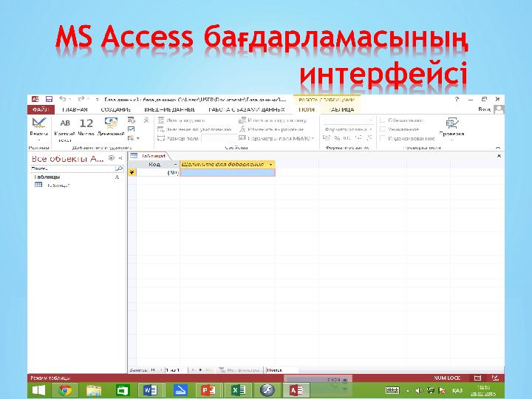Add a Число number field

click(x=86, y=127)
